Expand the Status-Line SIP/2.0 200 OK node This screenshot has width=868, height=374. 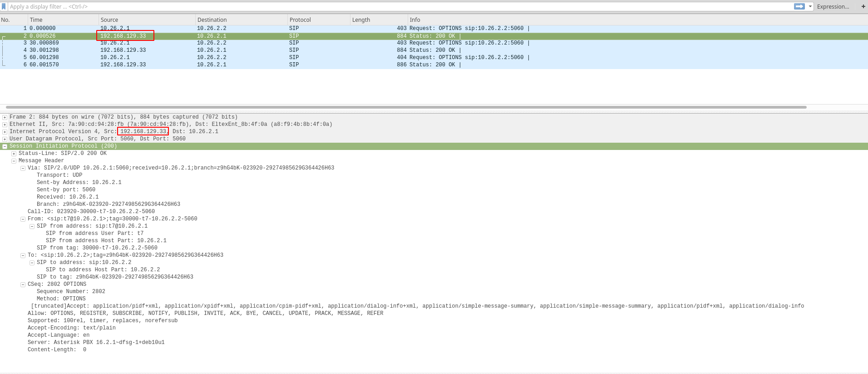tap(14, 154)
